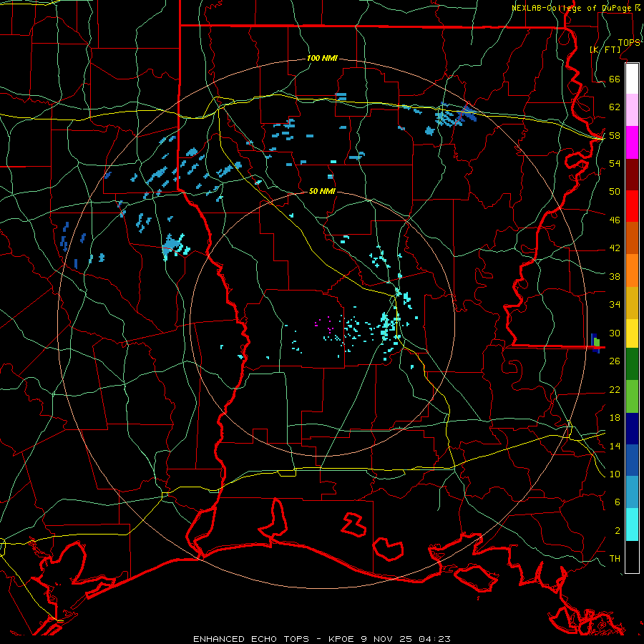Select the dark green legend swatch

coord(632,364)
